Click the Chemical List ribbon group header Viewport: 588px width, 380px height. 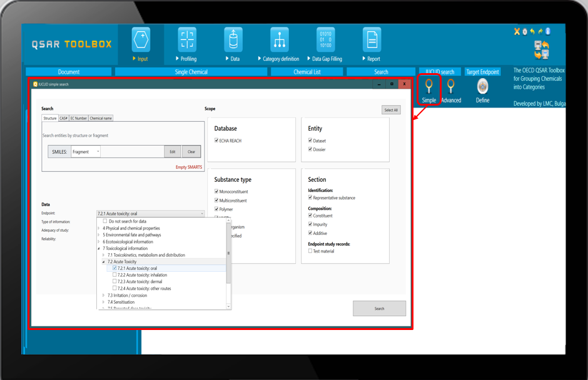pos(307,72)
